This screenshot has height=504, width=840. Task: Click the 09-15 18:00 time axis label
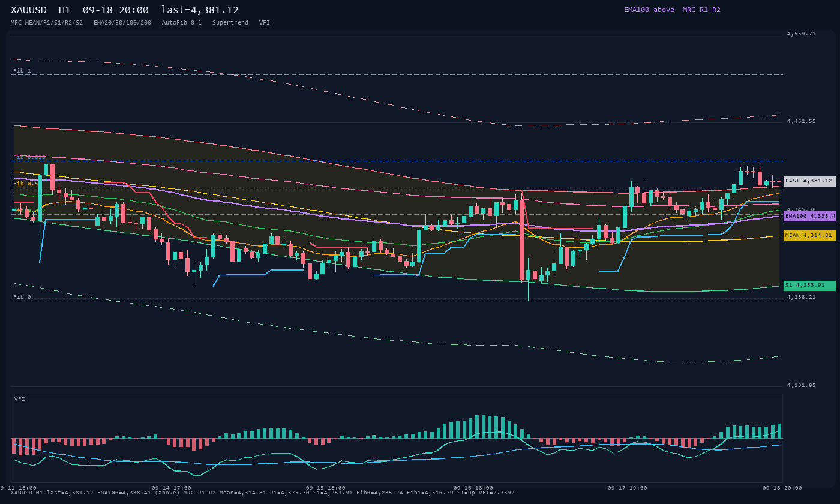point(326,488)
